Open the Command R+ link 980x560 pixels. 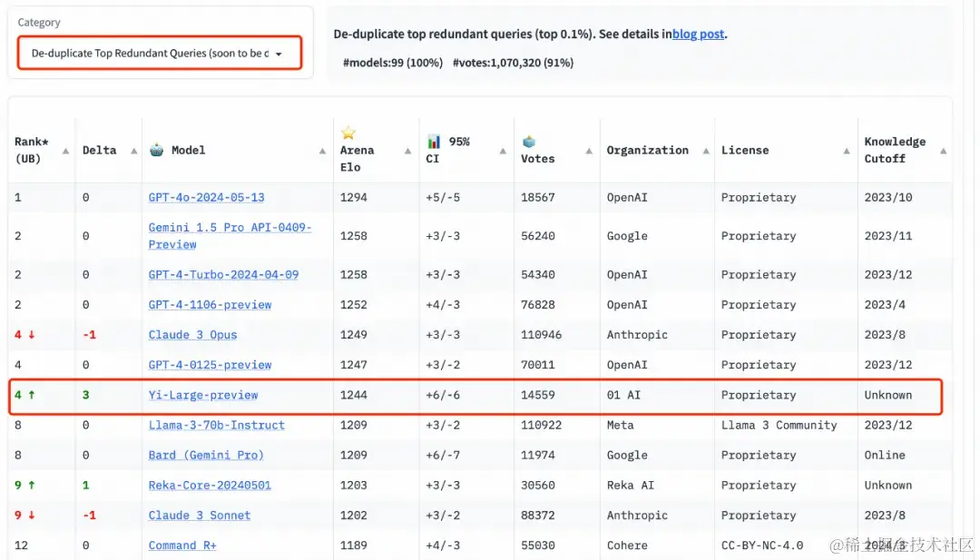coord(182,545)
